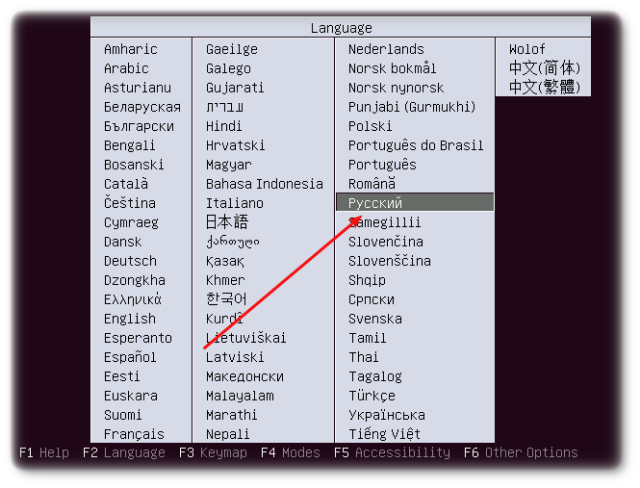The width and height of the screenshot is (640, 488).
Task: Open F1 Help option
Action: coord(44,453)
